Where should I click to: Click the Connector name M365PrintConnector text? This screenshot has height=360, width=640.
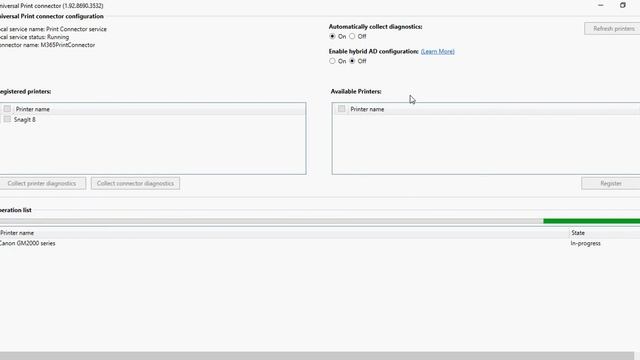(47, 45)
